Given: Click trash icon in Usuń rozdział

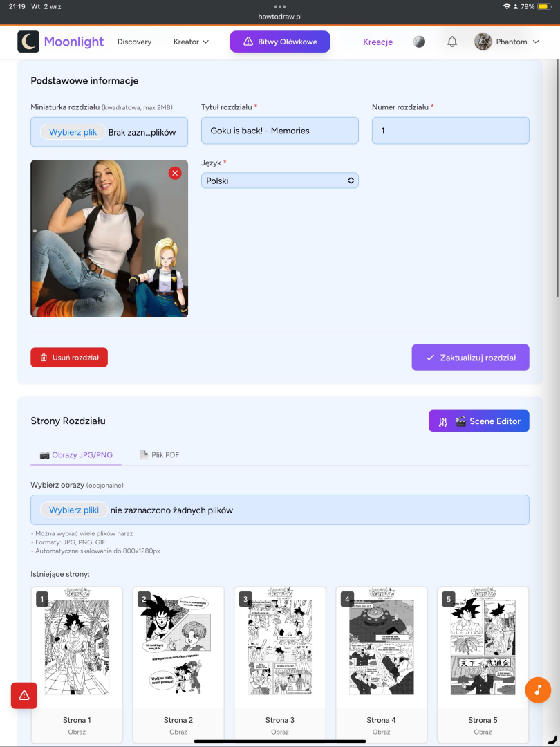Looking at the screenshot, I should 44,358.
